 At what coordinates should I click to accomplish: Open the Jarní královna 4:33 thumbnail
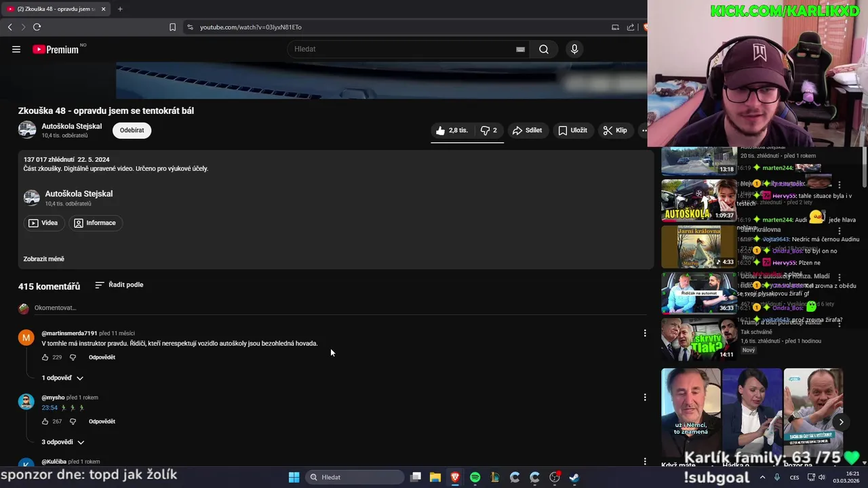[699, 247]
